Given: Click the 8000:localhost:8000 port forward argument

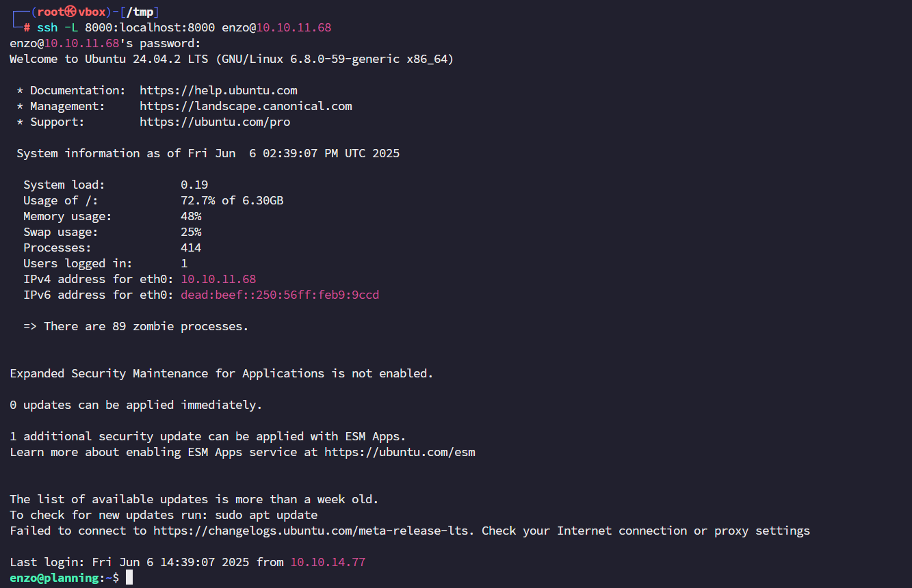Looking at the screenshot, I should pyautogui.click(x=150, y=28).
